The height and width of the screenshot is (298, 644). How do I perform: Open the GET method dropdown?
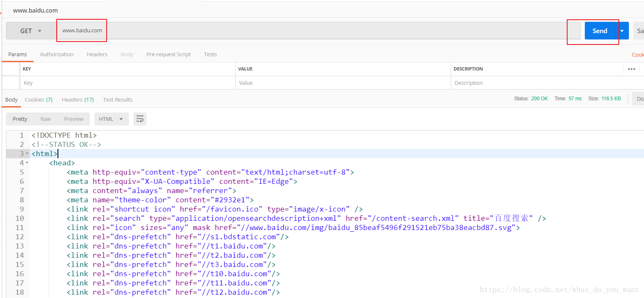coord(31,31)
